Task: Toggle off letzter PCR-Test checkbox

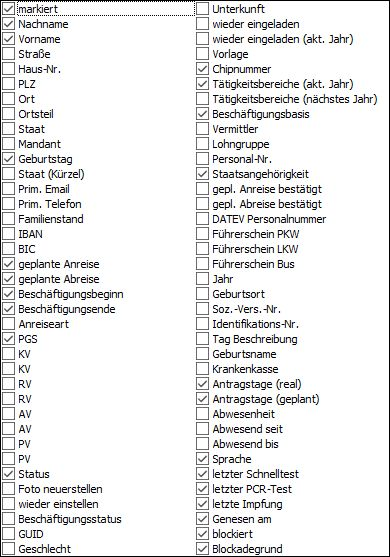Action: coord(202,489)
